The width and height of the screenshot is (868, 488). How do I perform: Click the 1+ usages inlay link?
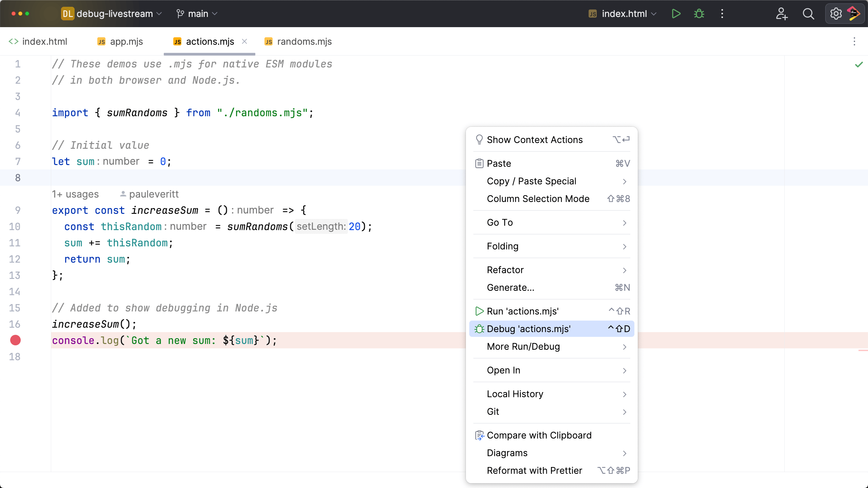75,194
